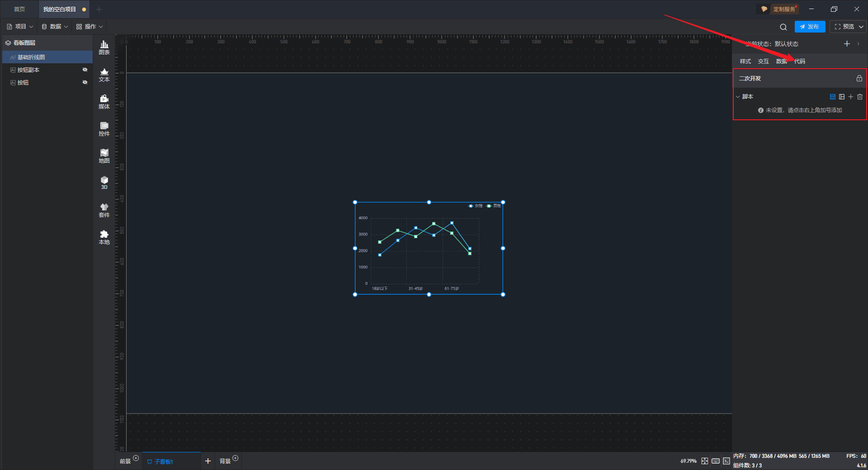Add a new script with plus icon

point(851,97)
